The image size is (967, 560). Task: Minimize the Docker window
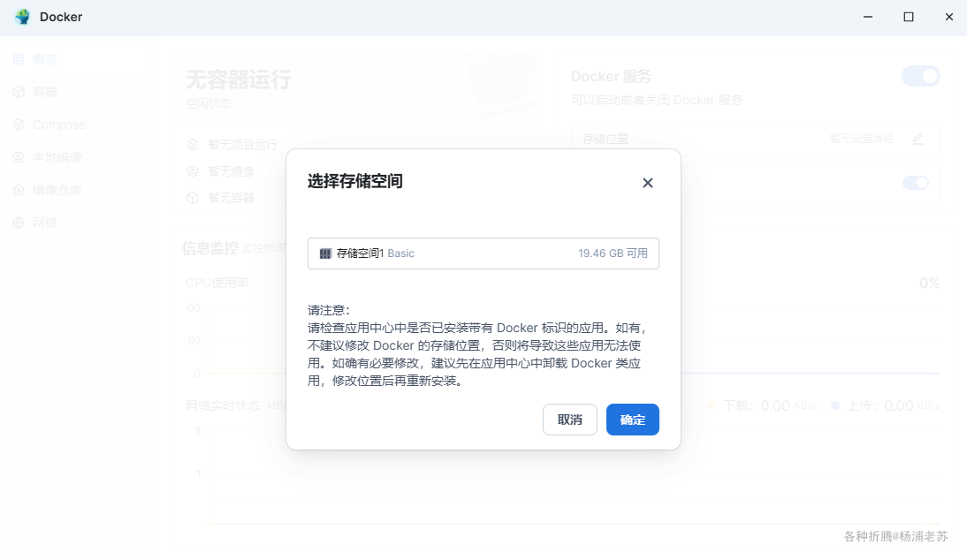868,17
